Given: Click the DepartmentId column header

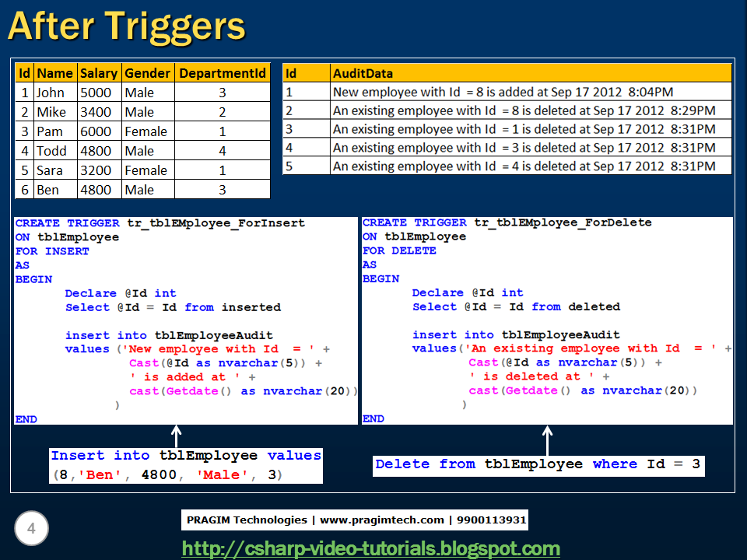Looking at the screenshot, I should point(223,72).
